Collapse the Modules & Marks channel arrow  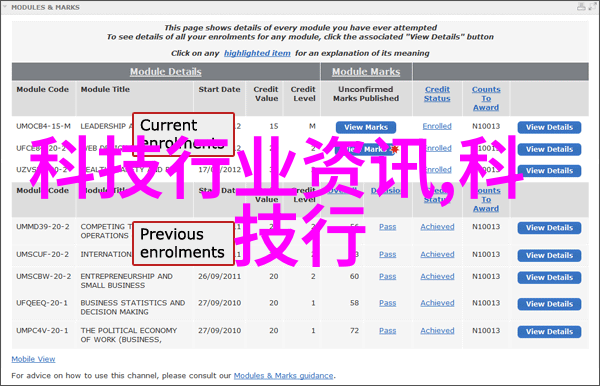point(5,7)
